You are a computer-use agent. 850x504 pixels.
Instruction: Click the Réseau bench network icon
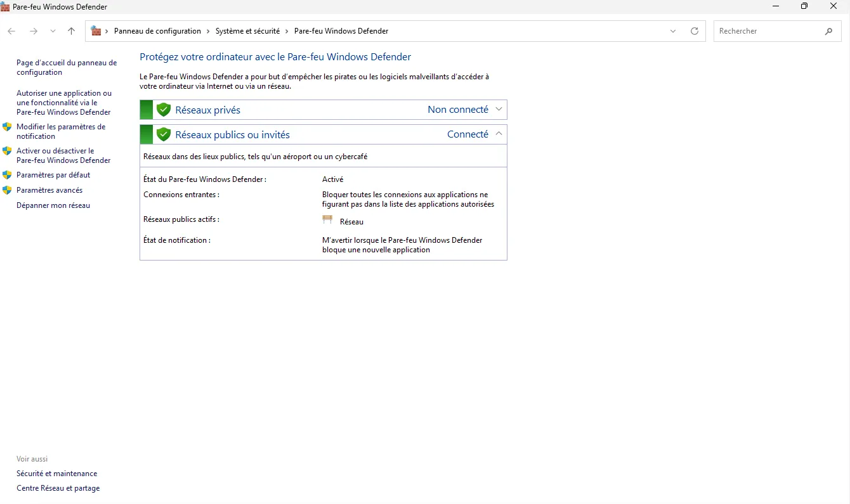tap(327, 220)
